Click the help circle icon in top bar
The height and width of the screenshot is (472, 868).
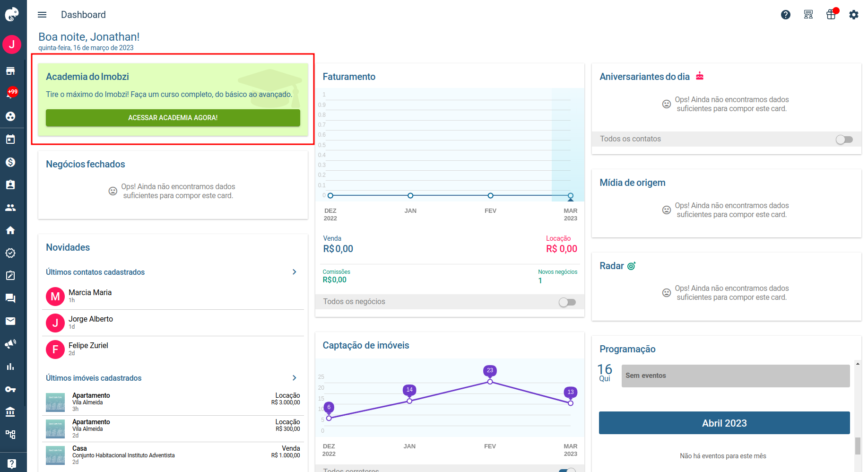click(786, 15)
